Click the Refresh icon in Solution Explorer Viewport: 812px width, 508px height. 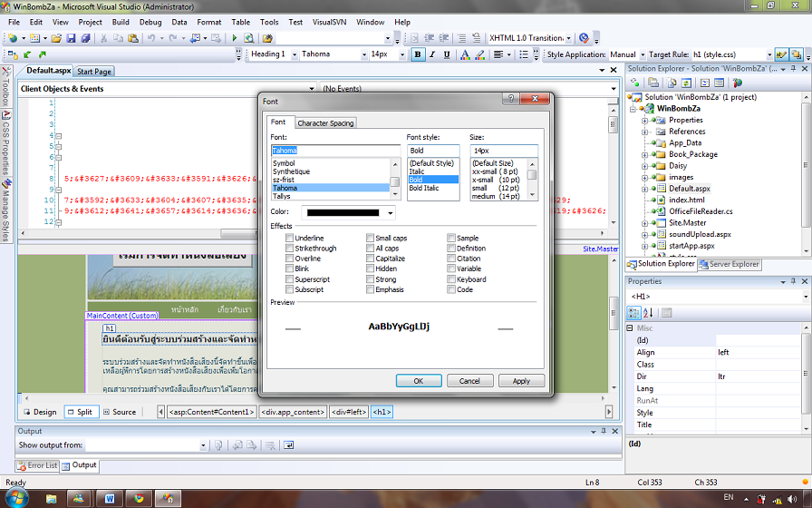[687, 83]
